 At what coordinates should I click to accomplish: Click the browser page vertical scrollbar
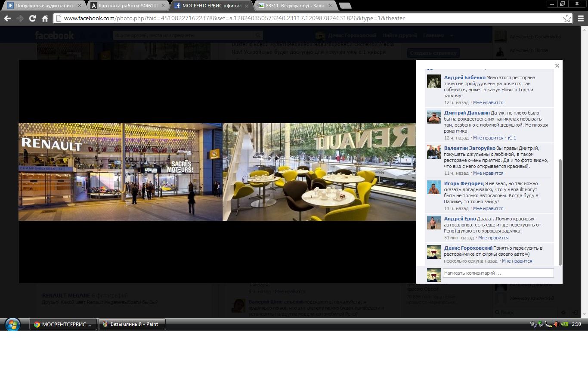coord(584,172)
